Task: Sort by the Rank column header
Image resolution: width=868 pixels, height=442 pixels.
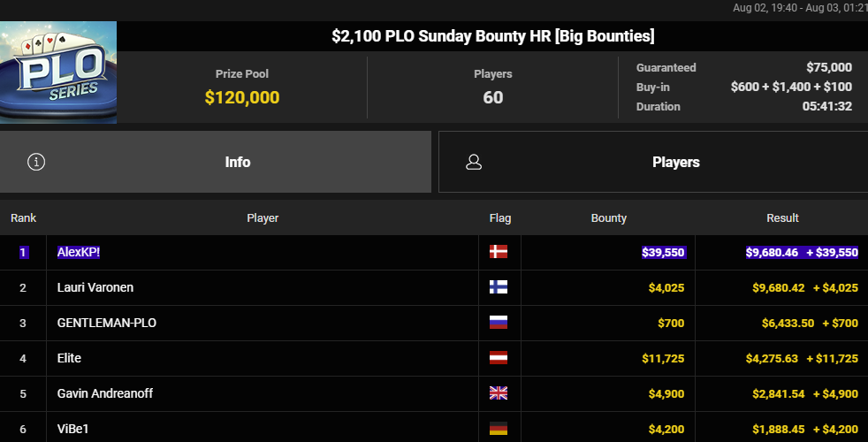Action: point(23,218)
